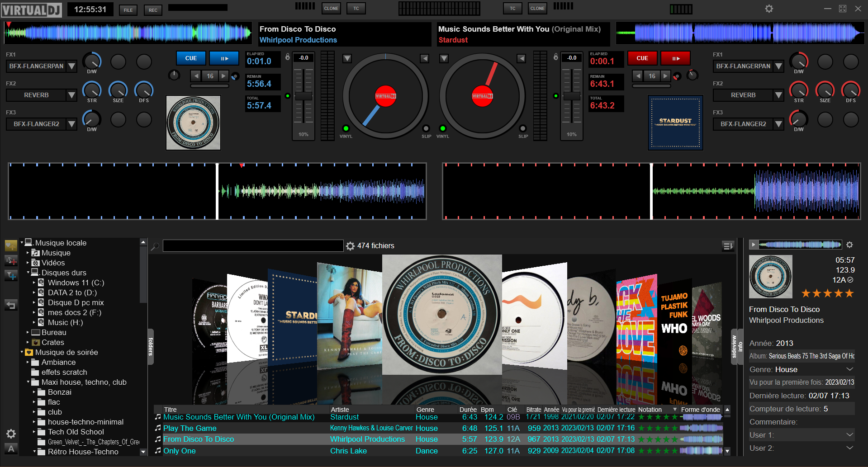Screen dimensions: 868x467
Task: Halve the right deck loop length
Action: click(638, 76)
